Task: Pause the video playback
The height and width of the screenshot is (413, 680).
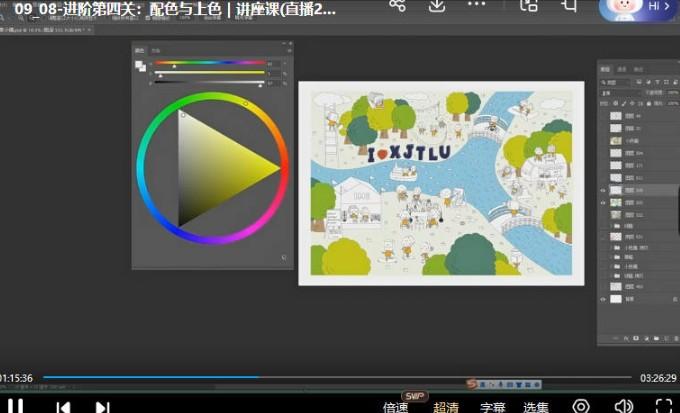Action: point(16,406)
